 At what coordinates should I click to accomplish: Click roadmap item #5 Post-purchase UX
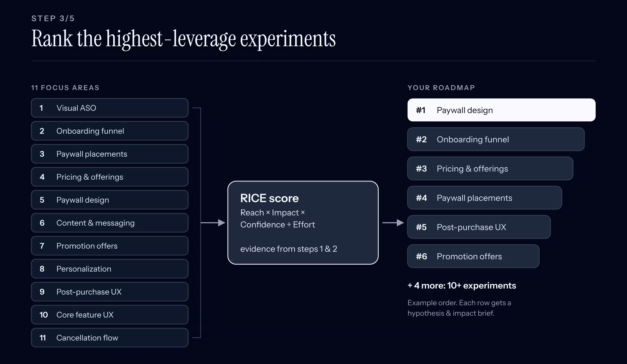479,227
